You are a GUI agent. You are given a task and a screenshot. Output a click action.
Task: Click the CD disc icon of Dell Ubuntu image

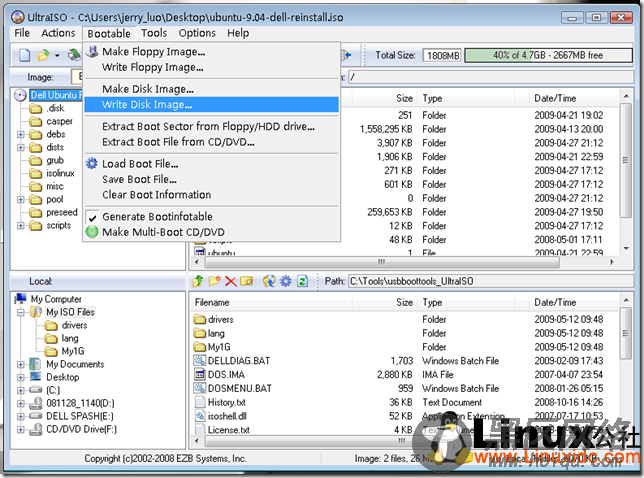coord(20,95)
